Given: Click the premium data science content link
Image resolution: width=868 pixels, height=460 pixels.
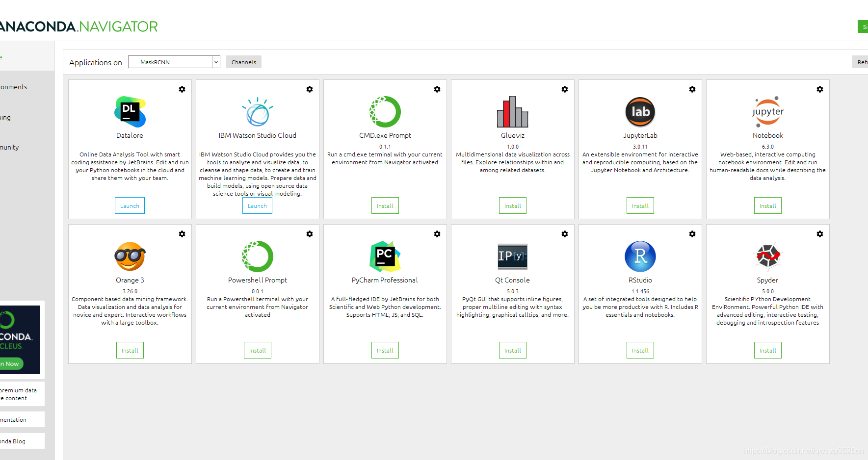Looking at the screenshot, I should (22, 394).
